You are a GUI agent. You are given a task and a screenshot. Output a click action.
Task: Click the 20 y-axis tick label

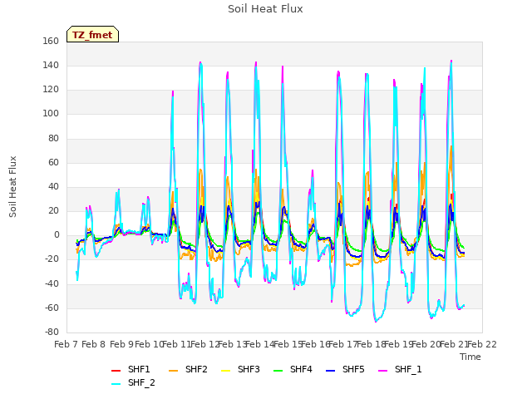(53, 210)
